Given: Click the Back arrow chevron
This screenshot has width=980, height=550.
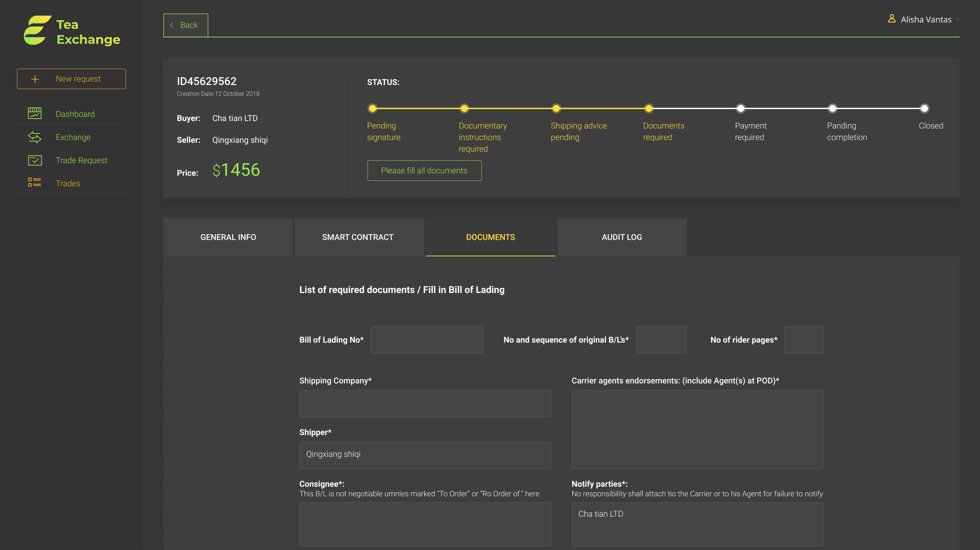Looking at the screenshot, I should [171, 25].
